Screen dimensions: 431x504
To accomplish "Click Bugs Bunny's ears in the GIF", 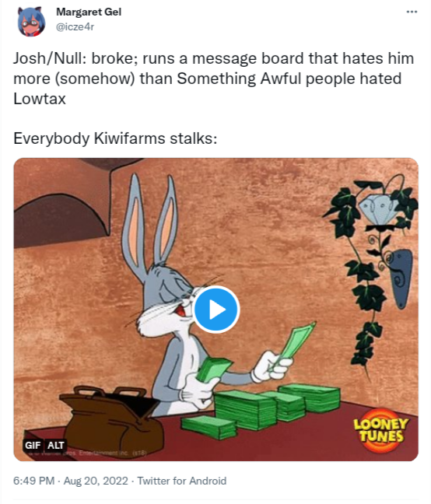I will coord(150,222).
